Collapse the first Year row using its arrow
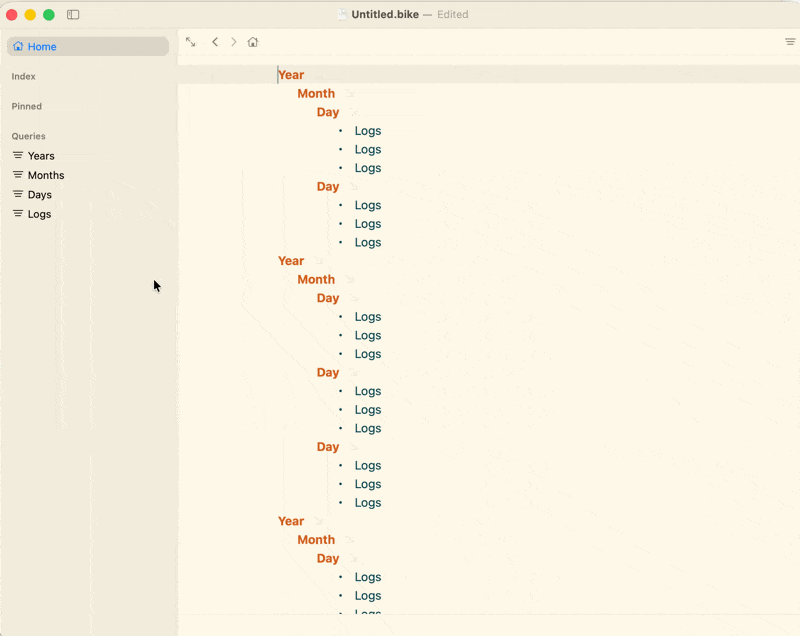Viewport: 800px width, 636px height. coord(320,76)
